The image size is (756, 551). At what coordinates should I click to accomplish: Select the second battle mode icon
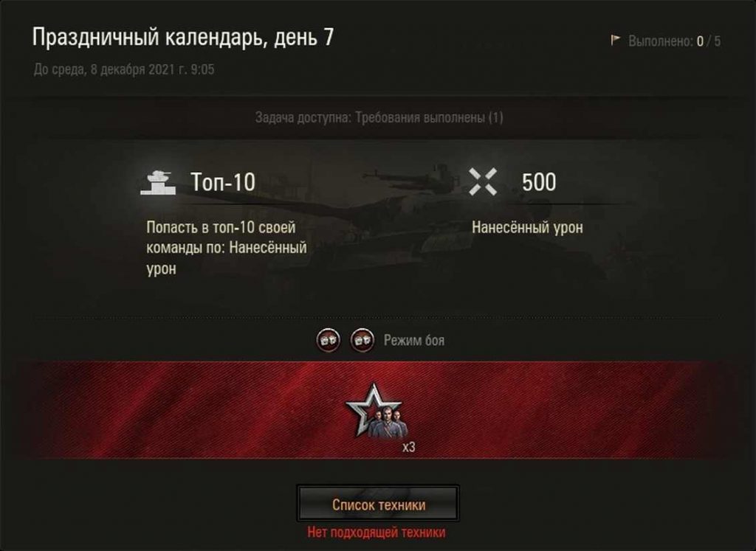[x=362, y=340]
